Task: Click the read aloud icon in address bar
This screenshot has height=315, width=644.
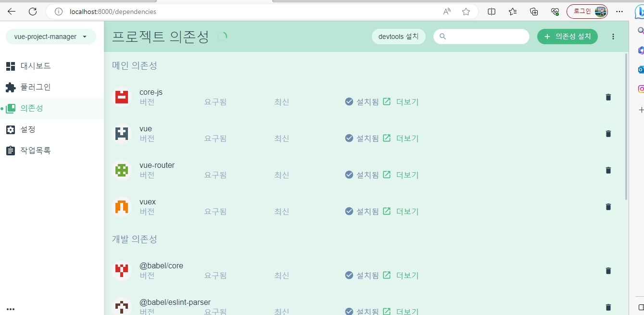Action: point(447,12)
